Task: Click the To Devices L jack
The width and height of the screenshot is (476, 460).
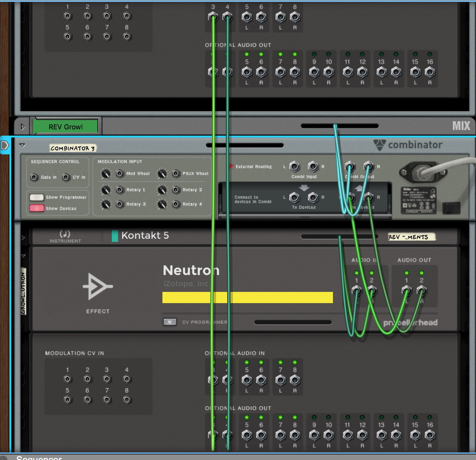Action: point(294,197)
